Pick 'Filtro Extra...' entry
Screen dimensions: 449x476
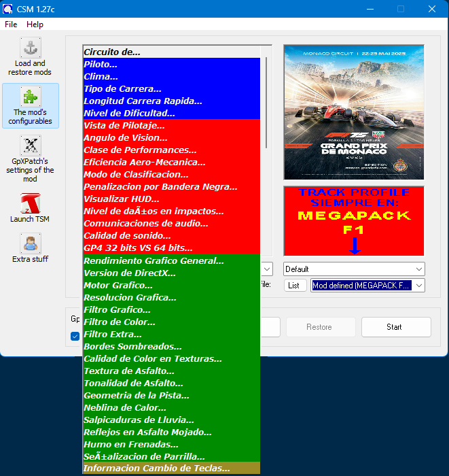click(x=172, y=334)
